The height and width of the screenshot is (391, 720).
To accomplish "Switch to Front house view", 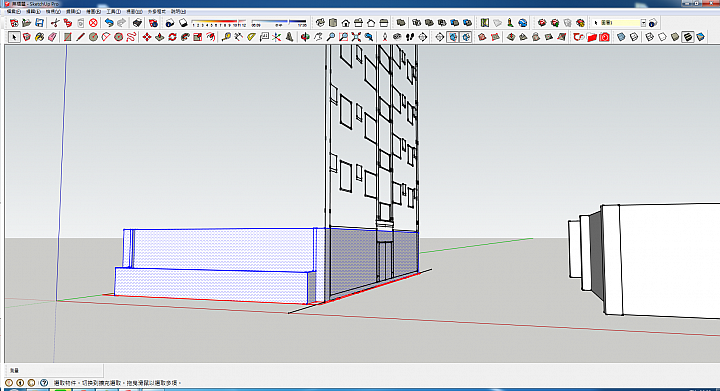I will pos(346,22).
